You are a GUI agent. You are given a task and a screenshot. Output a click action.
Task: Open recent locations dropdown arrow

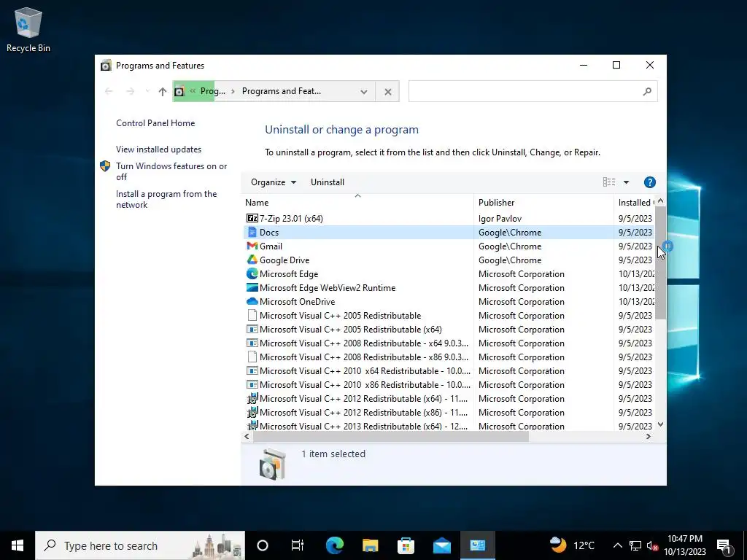click(147, 91)
